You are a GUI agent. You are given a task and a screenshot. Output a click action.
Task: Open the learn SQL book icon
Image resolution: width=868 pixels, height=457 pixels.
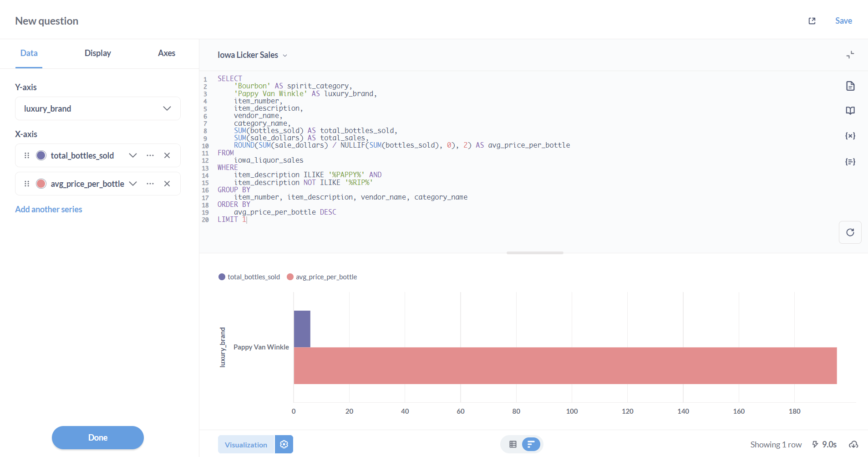[x=850, y=111]
